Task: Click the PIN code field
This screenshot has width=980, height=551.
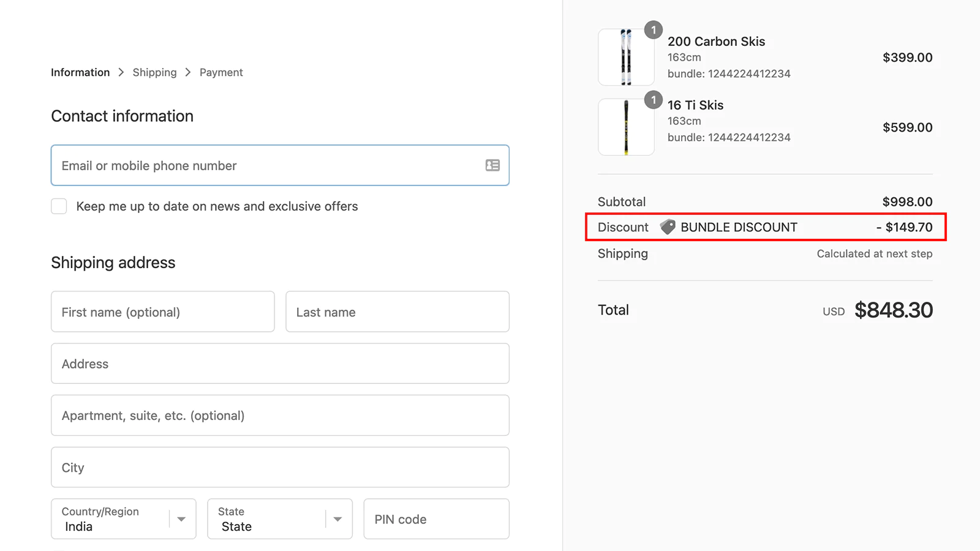Action: coord(436,519)
